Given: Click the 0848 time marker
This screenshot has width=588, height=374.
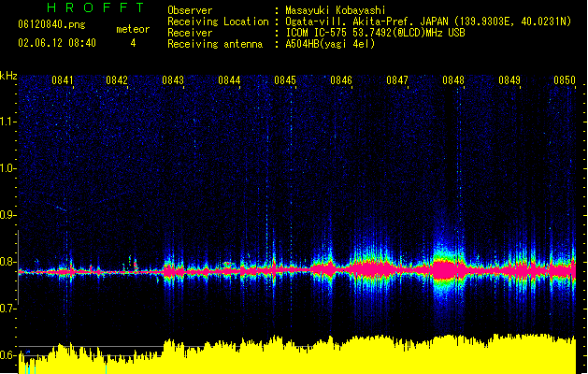Looking at the screenshot, I should point(453,80).
